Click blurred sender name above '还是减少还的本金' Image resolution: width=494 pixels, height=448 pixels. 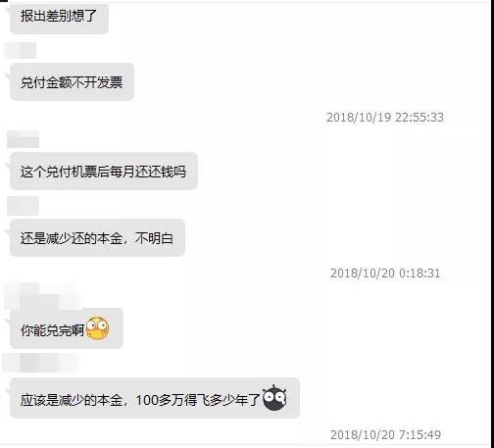point(23,206)
